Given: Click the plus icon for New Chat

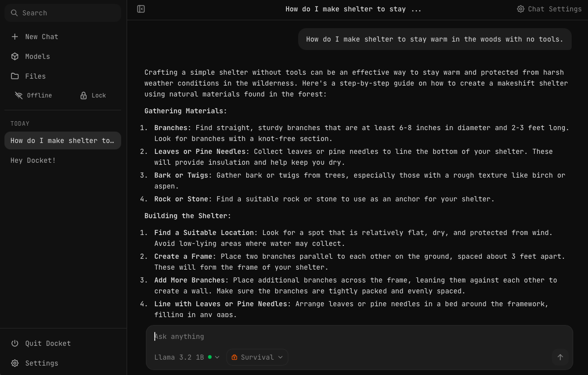Looking at the screenshot, I should [x=15, y=37].
